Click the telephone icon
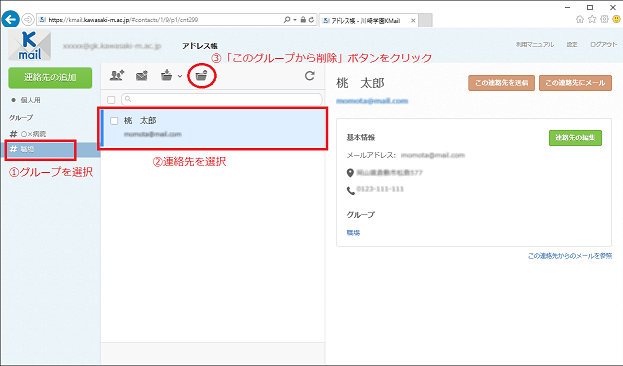The image size is (623, 366). pos(350,191)
